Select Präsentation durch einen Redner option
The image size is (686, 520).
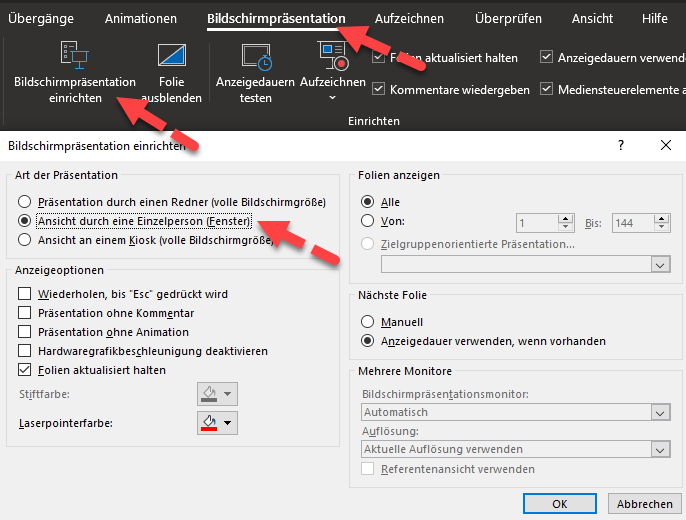25,201
